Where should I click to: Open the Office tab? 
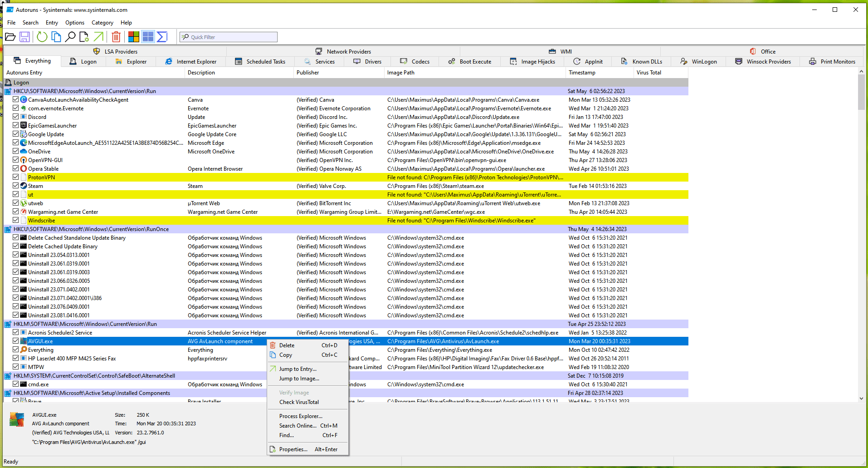[762, 52]
